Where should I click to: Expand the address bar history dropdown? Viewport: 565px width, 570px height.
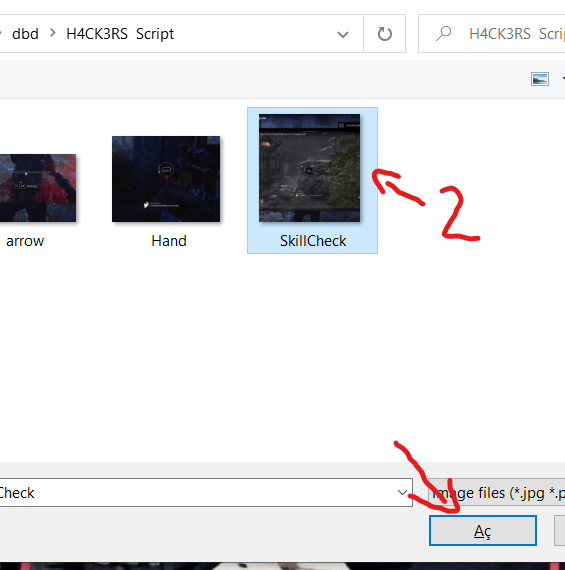click(x=342, y=34)
